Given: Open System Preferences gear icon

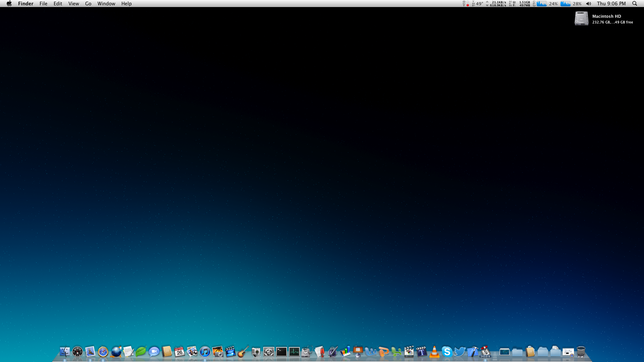Looking at the screenshot, I should 269,352.
